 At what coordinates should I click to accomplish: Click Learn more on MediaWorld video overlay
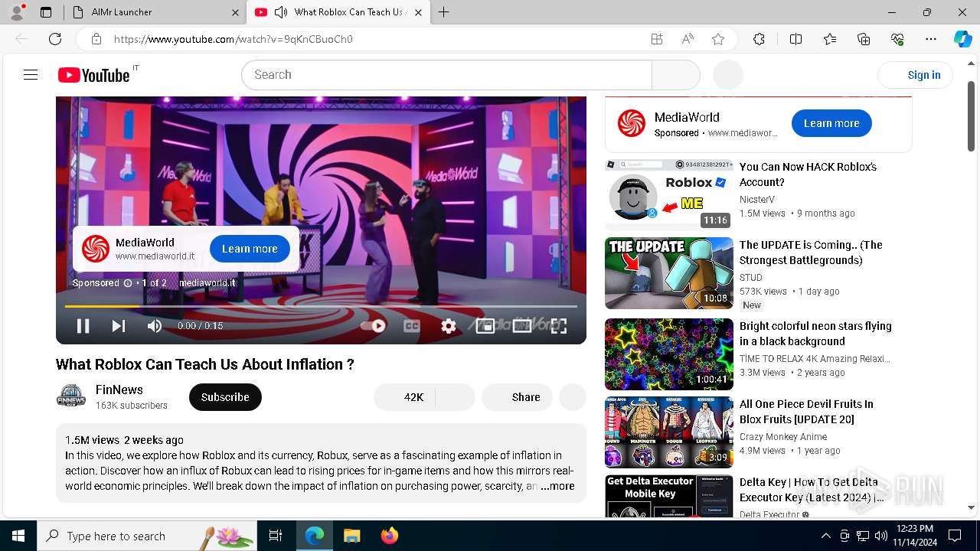(250, 249)
